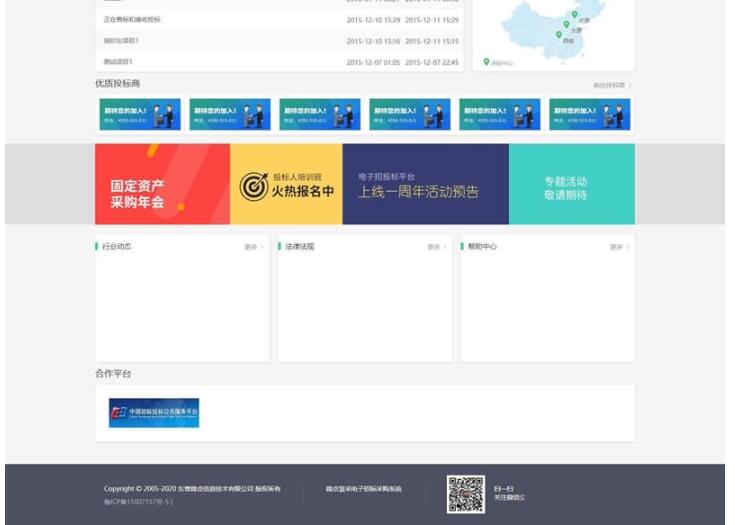Open the 正在筹标和接收投标 list row

[132, 19]
